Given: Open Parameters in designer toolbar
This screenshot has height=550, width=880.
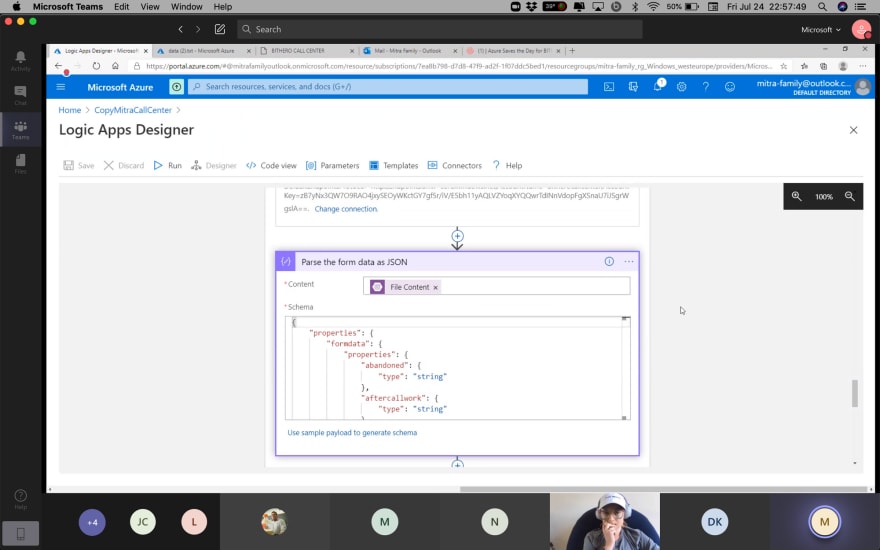Looking at the screenshot, I should (332, 166).
